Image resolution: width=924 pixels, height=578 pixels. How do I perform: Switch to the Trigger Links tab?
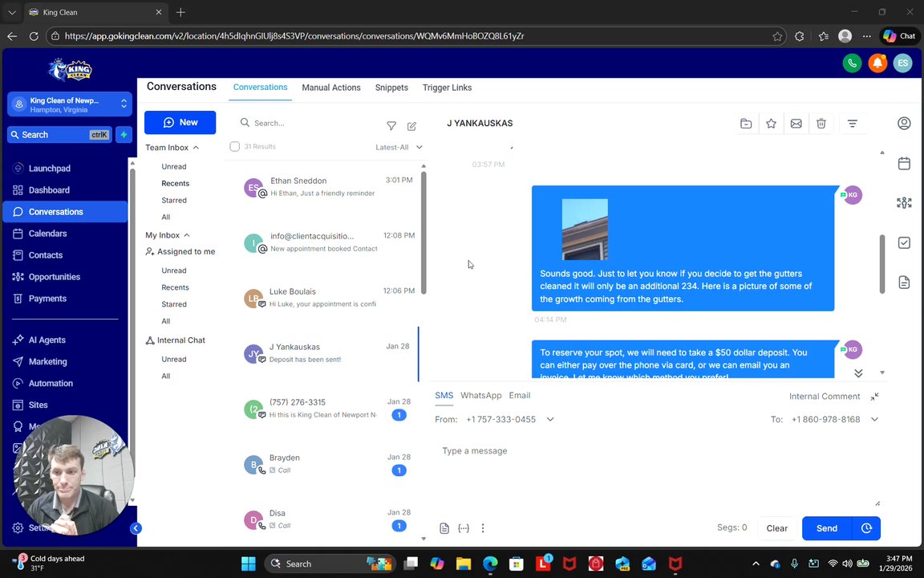click(447, 88)
